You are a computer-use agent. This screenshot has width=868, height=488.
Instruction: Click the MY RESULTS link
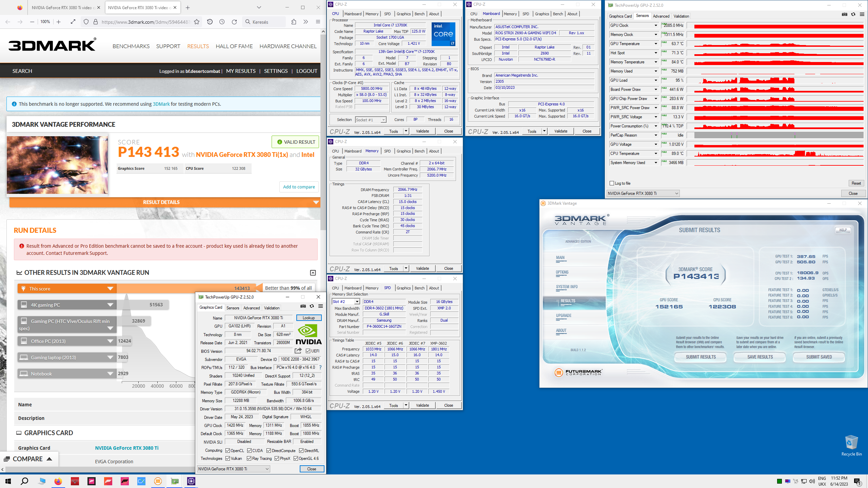pos(241,71)
